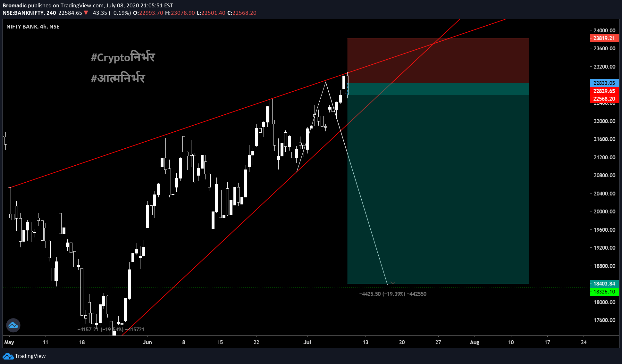
Task: Click the #आत्मनिर्भर text annotation
Action: (118, 78)
